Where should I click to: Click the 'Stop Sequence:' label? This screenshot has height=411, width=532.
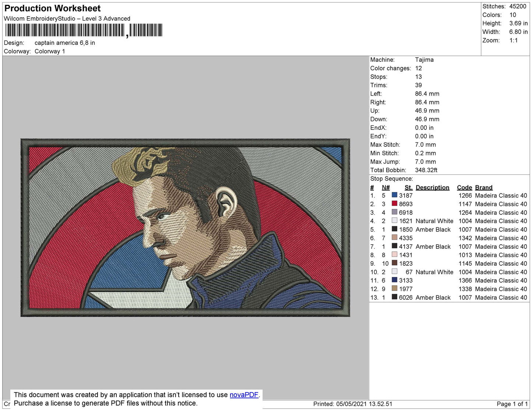(391, 178)
